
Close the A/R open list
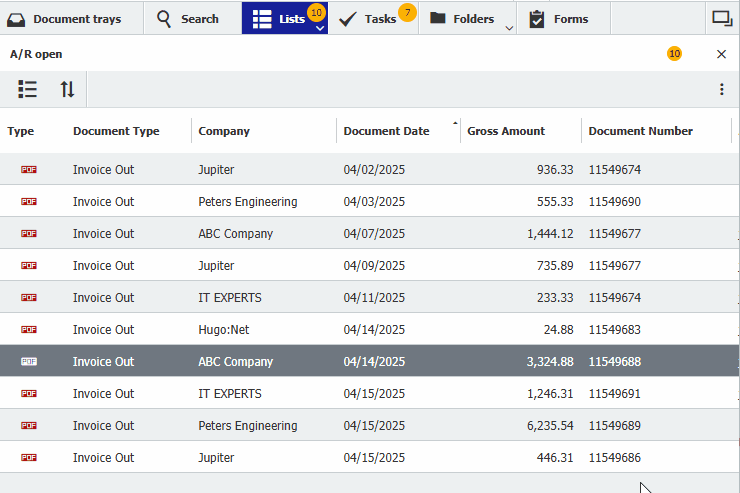721,54
